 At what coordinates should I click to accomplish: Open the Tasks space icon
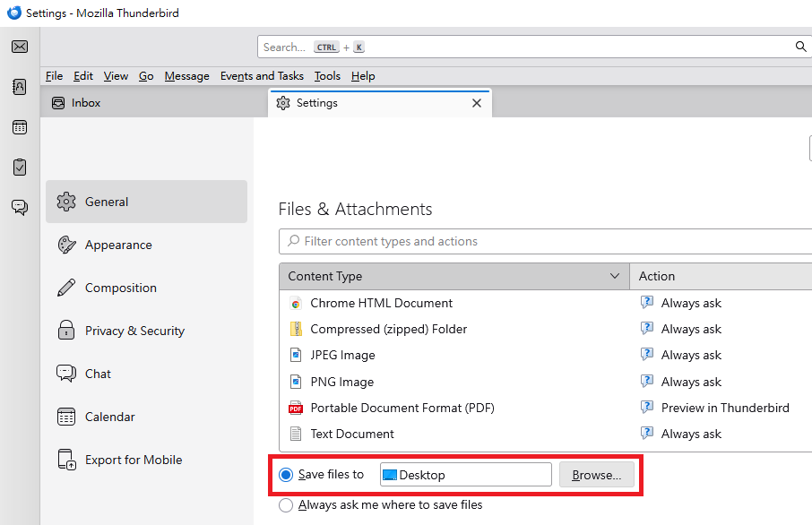pyautogui.click(x=20, y=167)
